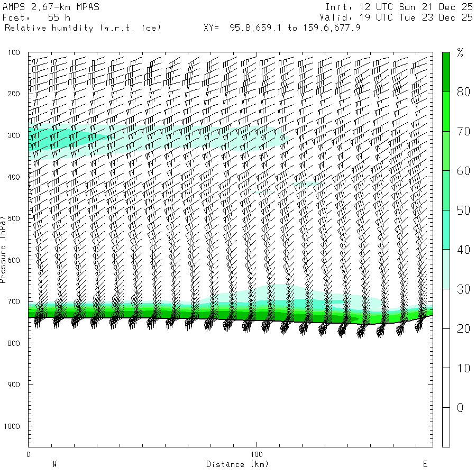
Task: Click 'Relative humidity (w.r.t. ice)' label
Action: coord(83,28)
